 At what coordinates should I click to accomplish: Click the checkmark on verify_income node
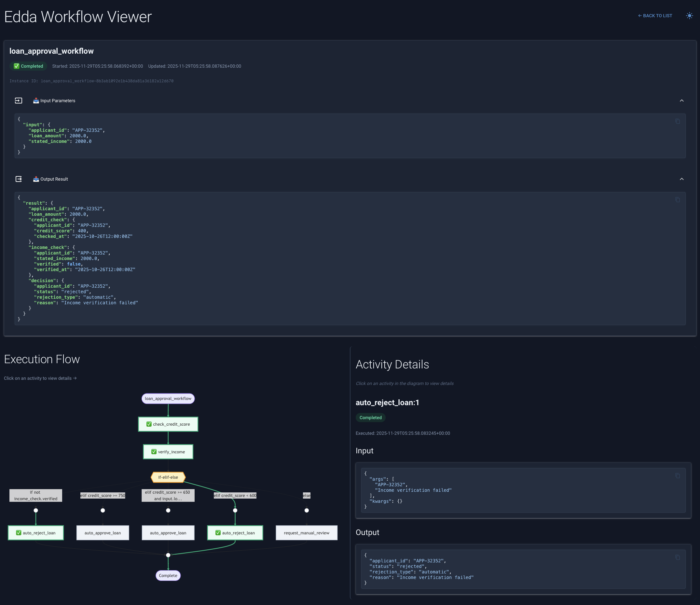[153, 452]
